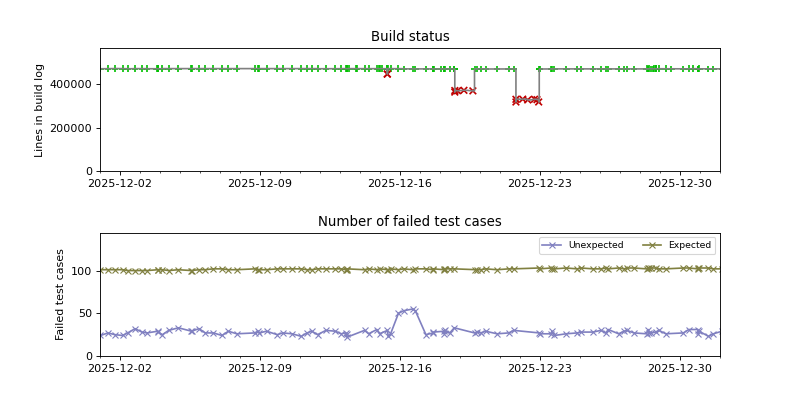Click the 100 tick on failed tests axis
The width and height of the screenshot is (800, 400).
click(83, 271)
